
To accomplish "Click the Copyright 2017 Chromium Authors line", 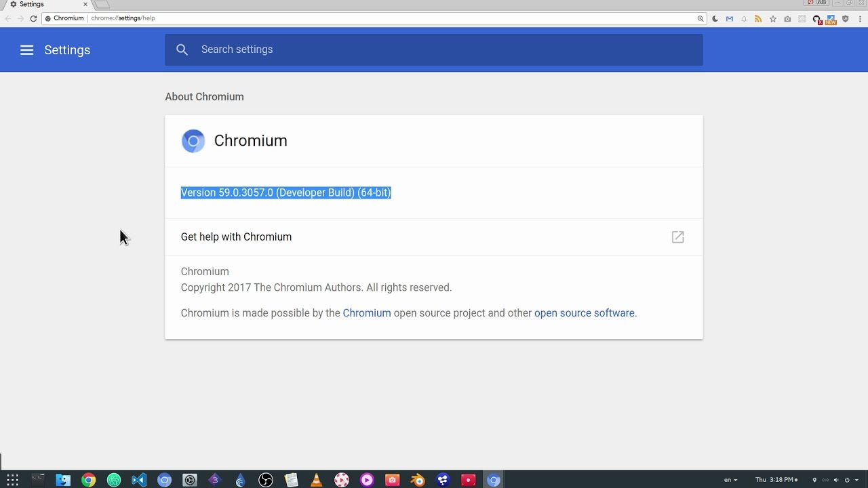I will click(316, 287).
